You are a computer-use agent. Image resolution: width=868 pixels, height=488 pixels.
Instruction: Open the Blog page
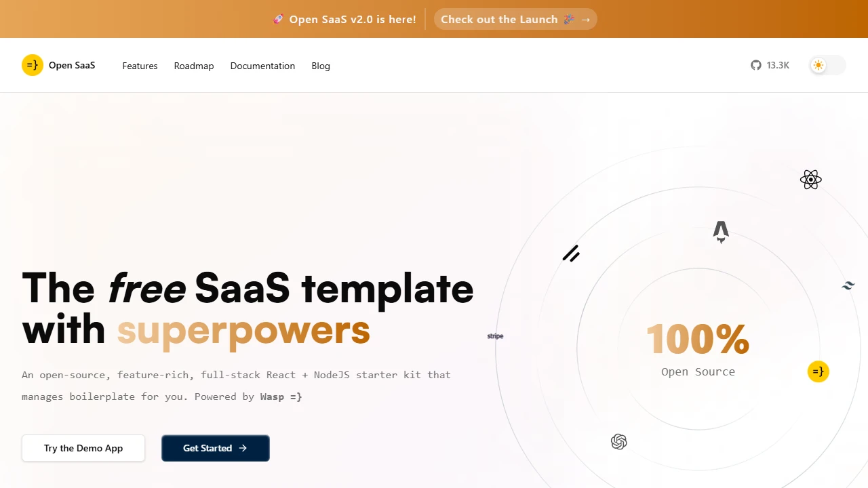pyautogui.click(x=320, y=66)
